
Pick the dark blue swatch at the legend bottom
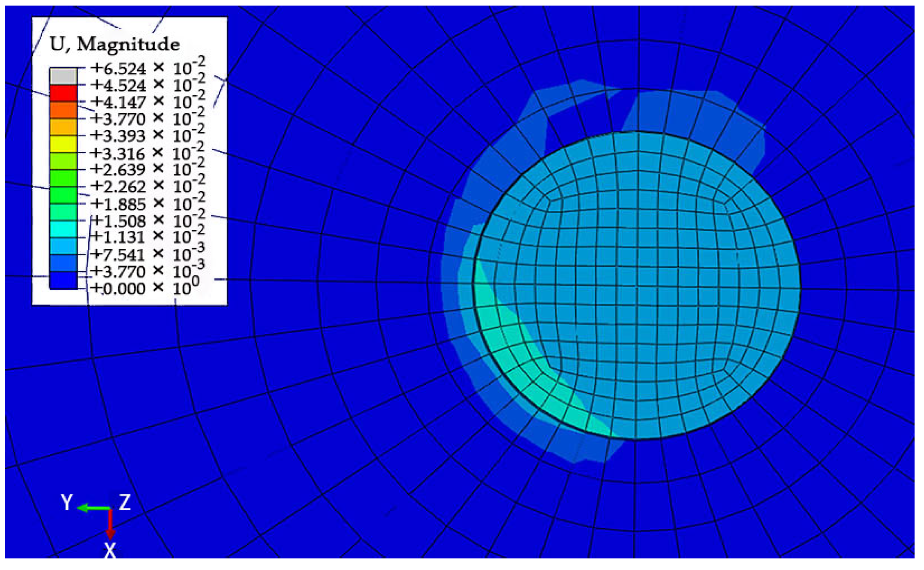[63, 280]
